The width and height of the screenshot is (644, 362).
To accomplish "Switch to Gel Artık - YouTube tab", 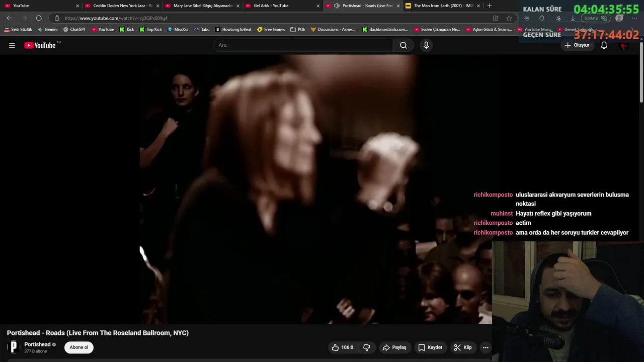I will [x=282, y=6].
